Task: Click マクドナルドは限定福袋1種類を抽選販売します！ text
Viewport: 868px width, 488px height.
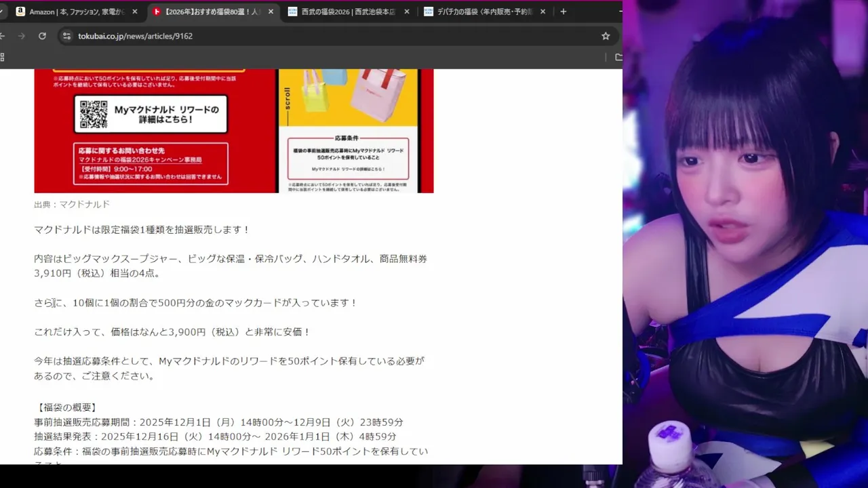Action: tap(142, 230)
